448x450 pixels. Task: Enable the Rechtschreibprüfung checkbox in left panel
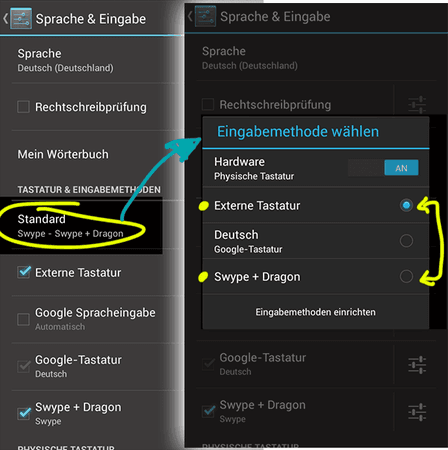coord(23,107)
